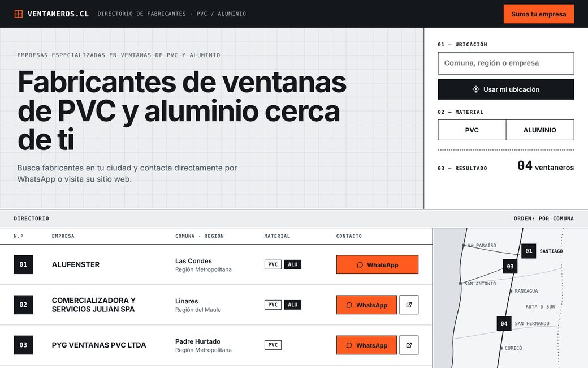Click the chat bubble icon in PYG Ventanas WhatsApp button
The image size is (588, 368).
click(349, 345)
